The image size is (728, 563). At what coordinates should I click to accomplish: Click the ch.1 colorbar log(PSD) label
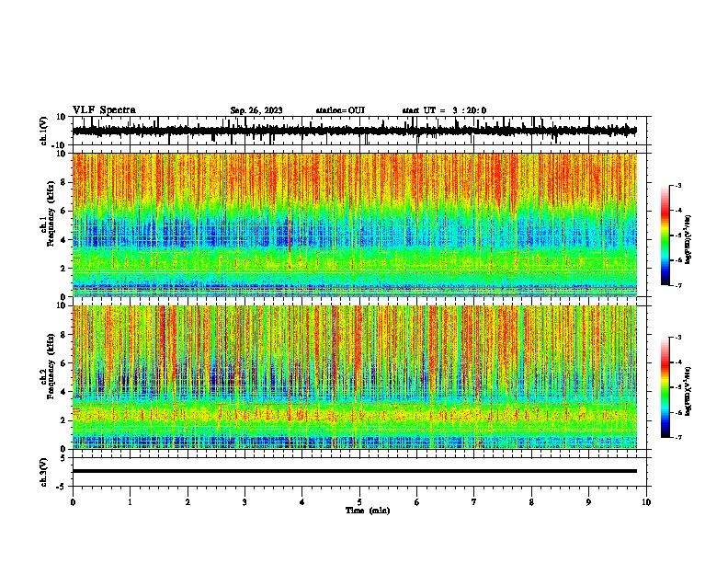click(x=688, y=240)
